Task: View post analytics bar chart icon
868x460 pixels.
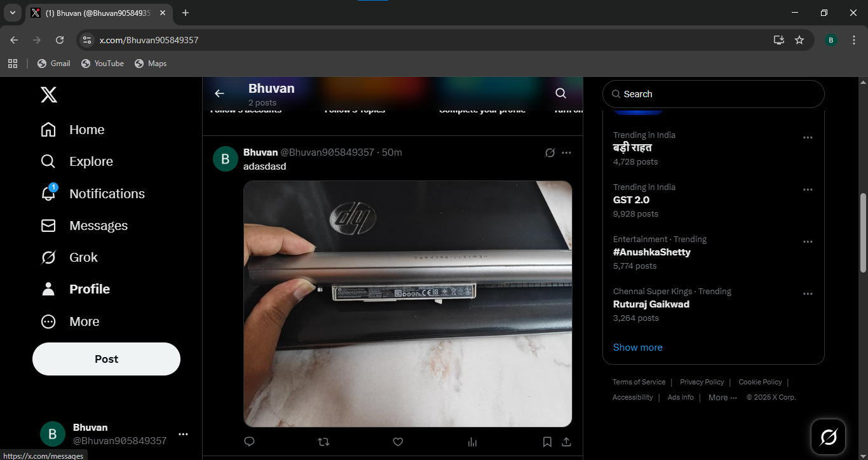Action: point(472,442)
